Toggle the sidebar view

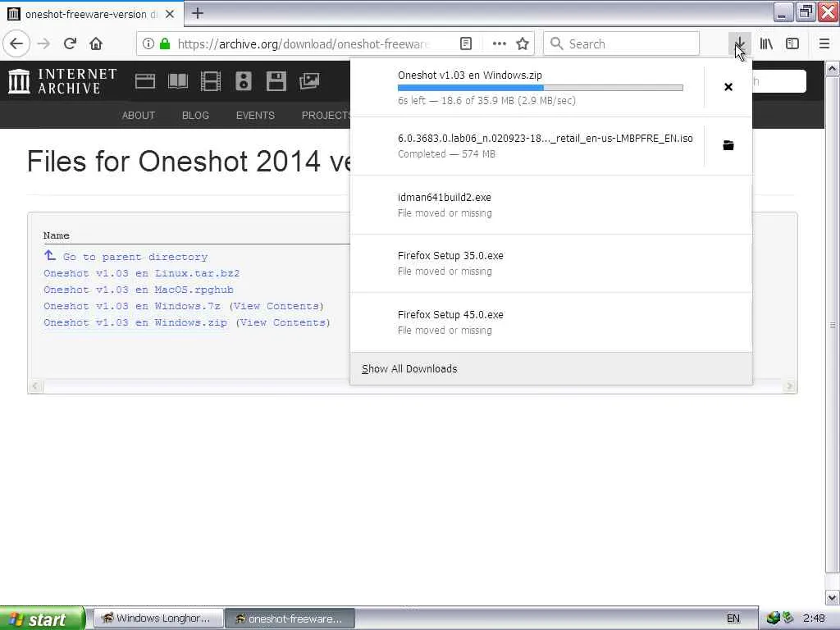(792, 44)
